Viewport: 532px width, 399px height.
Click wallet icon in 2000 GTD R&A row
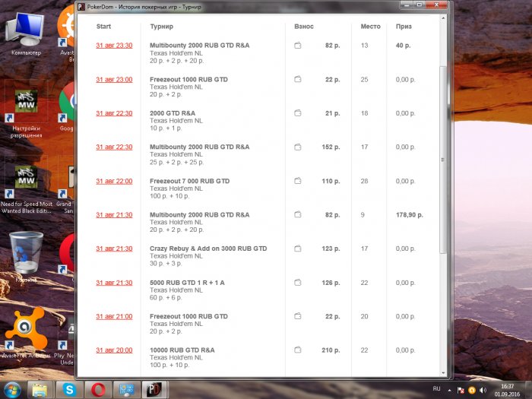point(298,113)
